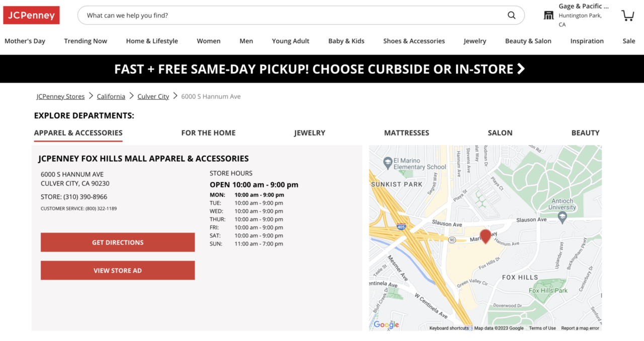Select Jewelry department tab

(x=310, y=133)
